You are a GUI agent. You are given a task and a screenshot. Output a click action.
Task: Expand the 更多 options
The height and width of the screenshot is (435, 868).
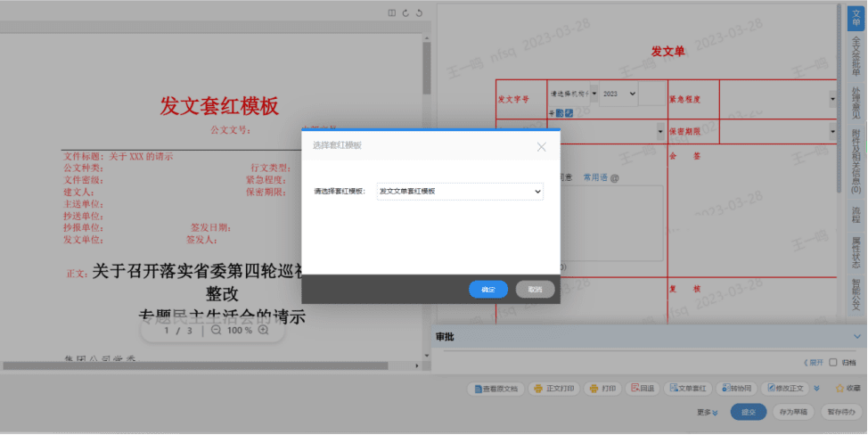point(707,413)
